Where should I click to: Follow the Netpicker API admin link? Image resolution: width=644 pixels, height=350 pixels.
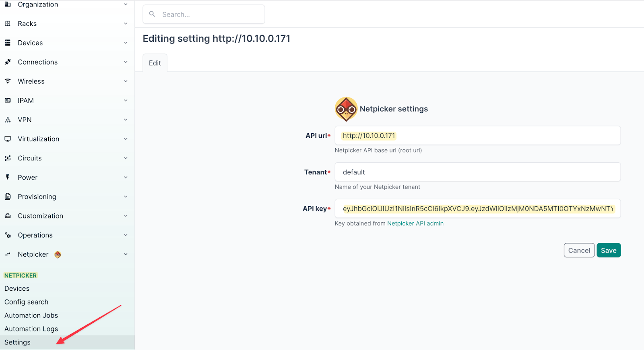(415, 224)
